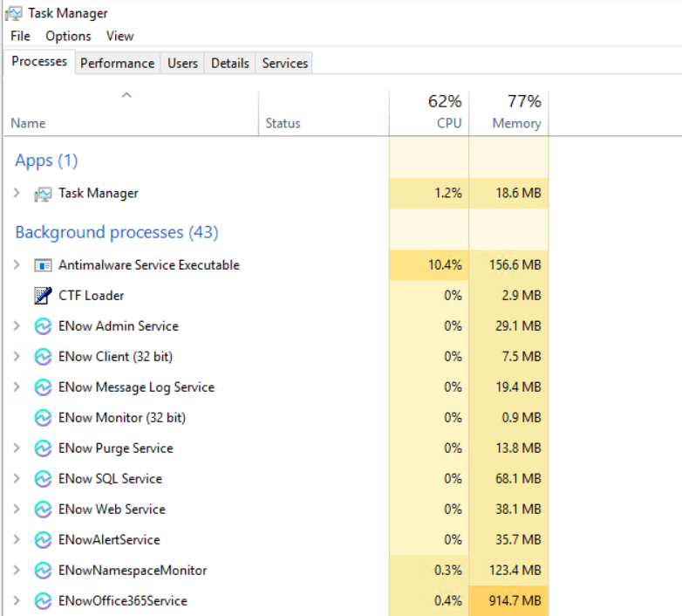Screen dimensions: 682x616
Task: Click the ENowNamespaceMonitor icon
Action: pos(43,571)
